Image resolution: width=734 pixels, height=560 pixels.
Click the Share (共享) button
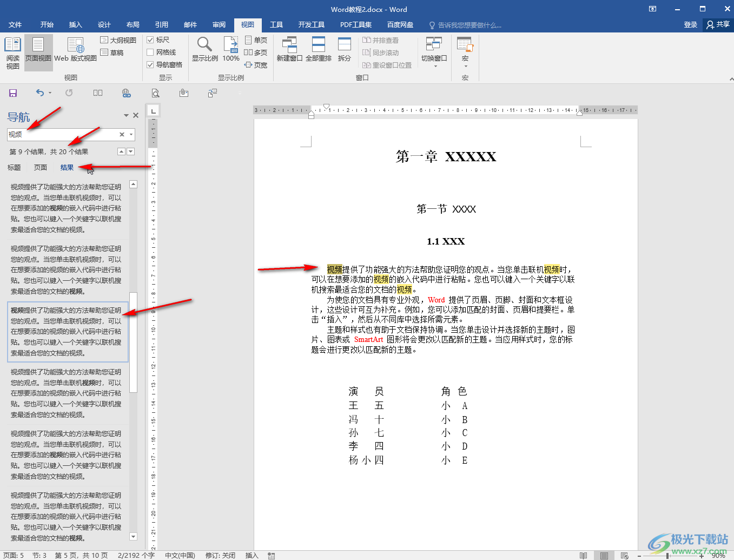point(718,25)
